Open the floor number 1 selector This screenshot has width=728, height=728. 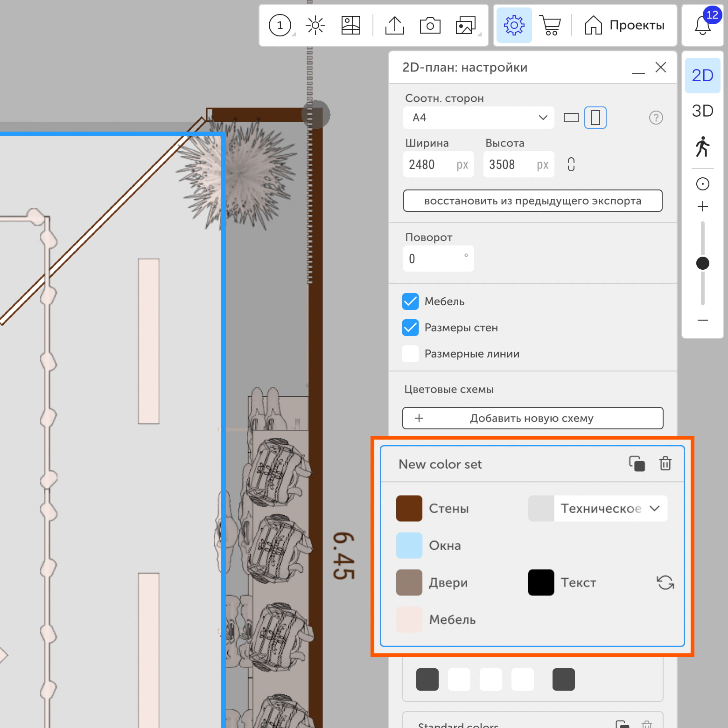[x=280, y=25]
